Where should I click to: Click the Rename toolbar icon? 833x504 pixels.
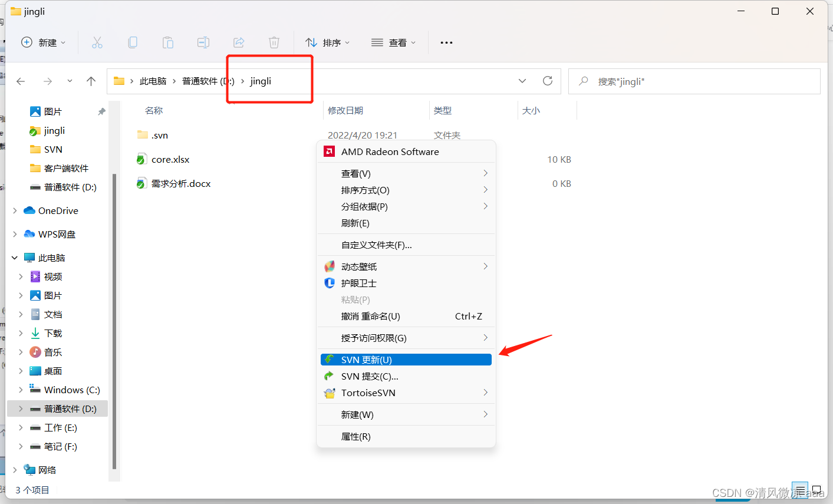203,42
